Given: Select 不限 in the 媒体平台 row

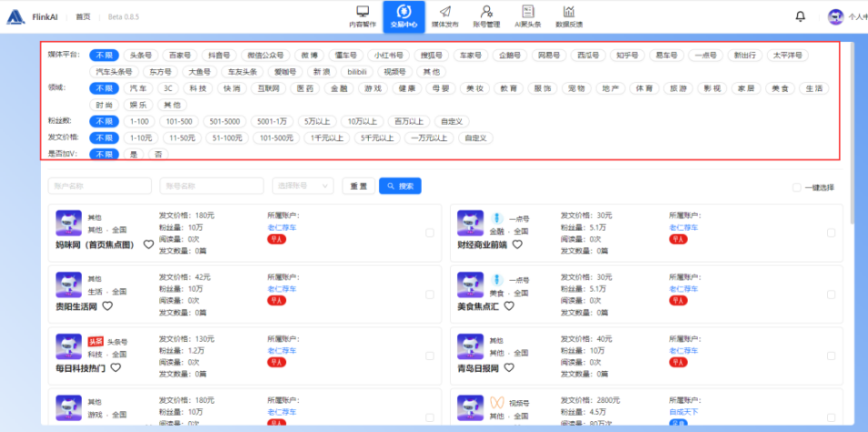Looking at the screenshot, I should 105,55.
